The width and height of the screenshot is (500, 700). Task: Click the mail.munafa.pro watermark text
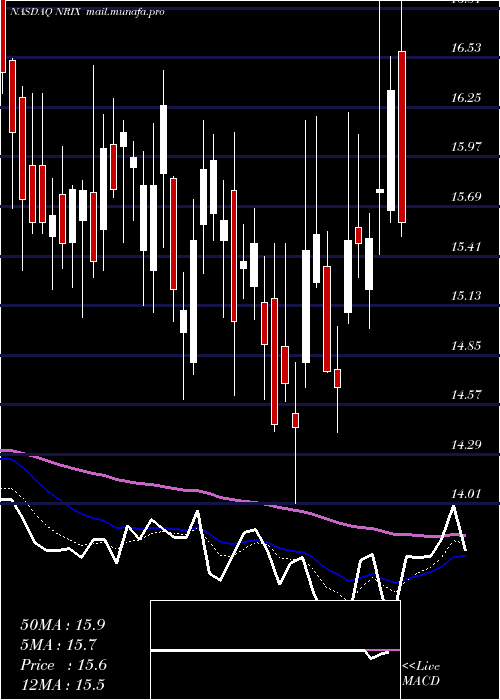124,12
